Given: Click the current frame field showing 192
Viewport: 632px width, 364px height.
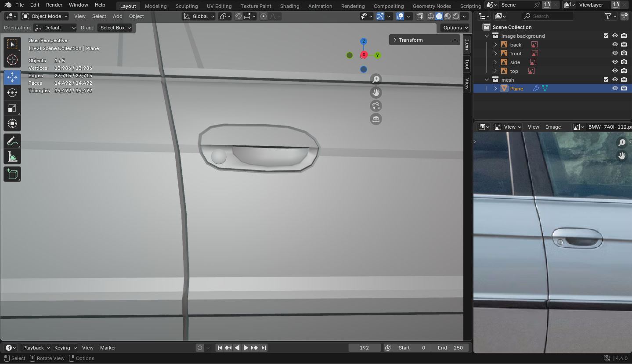Looking at the screenshot, I should pos(365,348).
